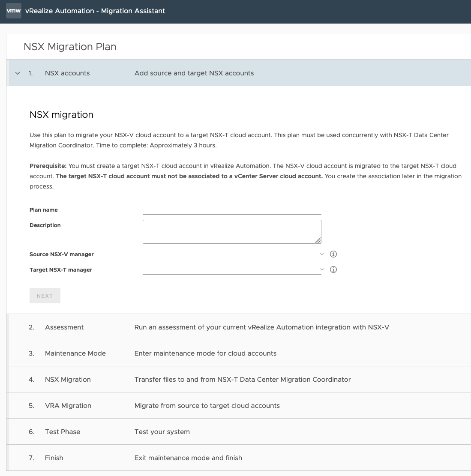Viewport: 471px width, 476px height.
Task: Click the NSX accounts step header
Action: 67,73
